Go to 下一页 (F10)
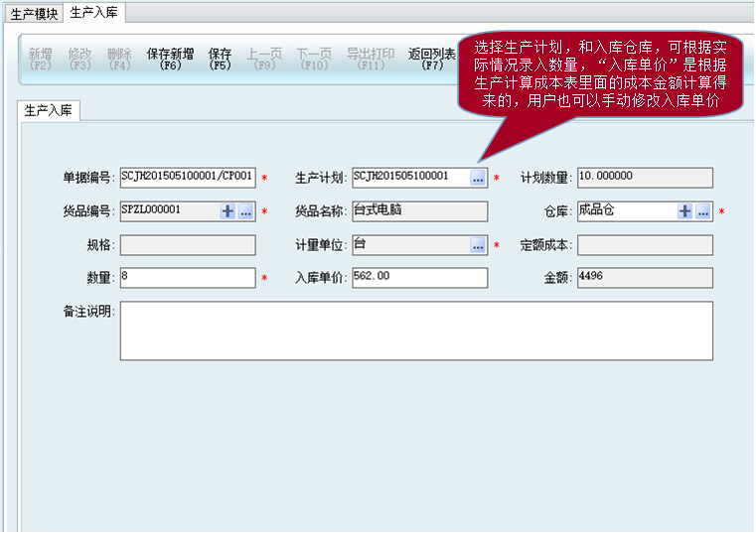Viewport: 756px width, 533px height. pyautogui.click(x=314, y=59)
